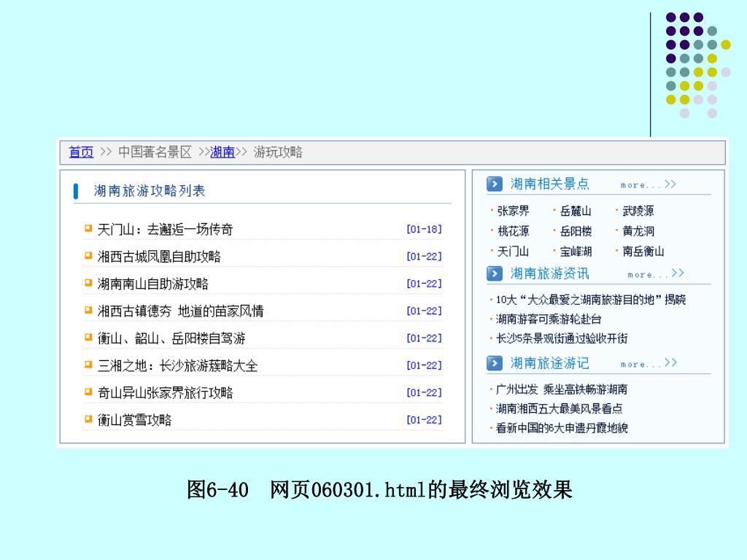Click the orange bullet icon before 湘西古城凤凰自助攻略
Viewport: 747px width, 560px height.
88,256
